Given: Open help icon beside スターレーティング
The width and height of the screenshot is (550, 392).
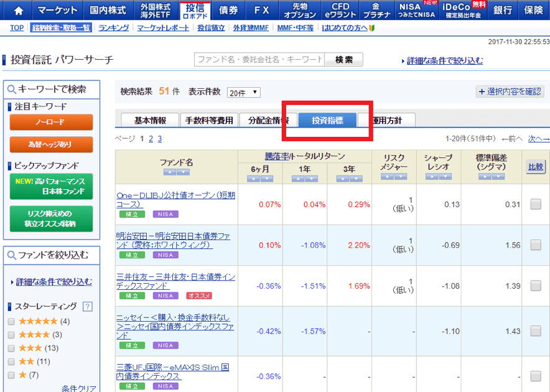Looking at the screenshot, I should click(x=87, y=306).
